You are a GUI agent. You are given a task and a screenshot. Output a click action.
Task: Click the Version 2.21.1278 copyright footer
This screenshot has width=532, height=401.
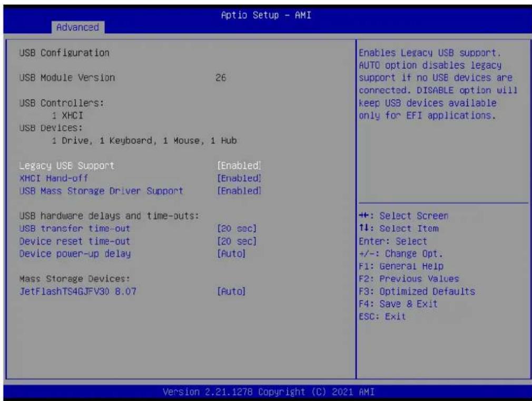(x=269, y=392)
